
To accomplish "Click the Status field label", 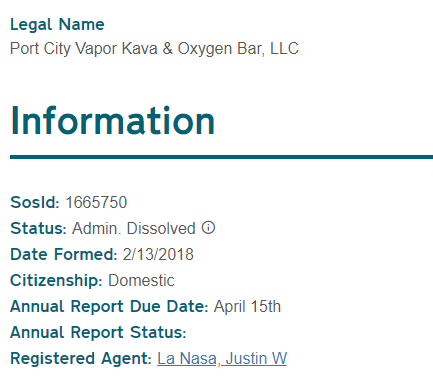I will tap(38, 228).
